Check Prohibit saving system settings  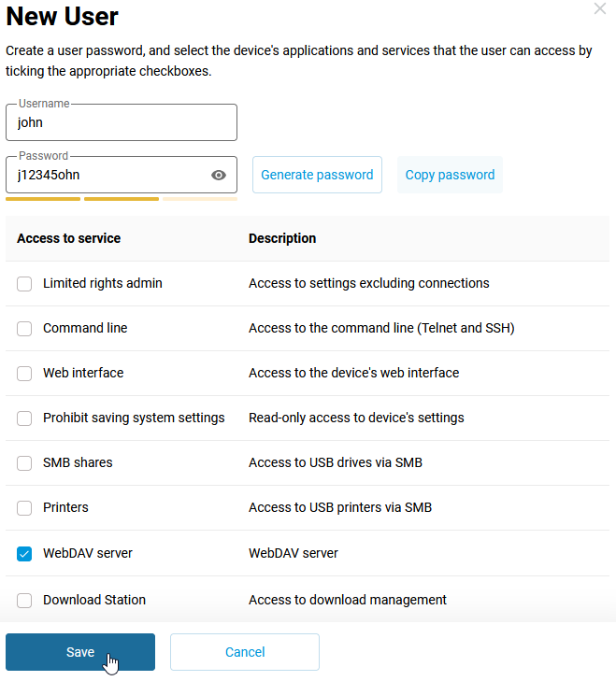[x=24, y=419]
